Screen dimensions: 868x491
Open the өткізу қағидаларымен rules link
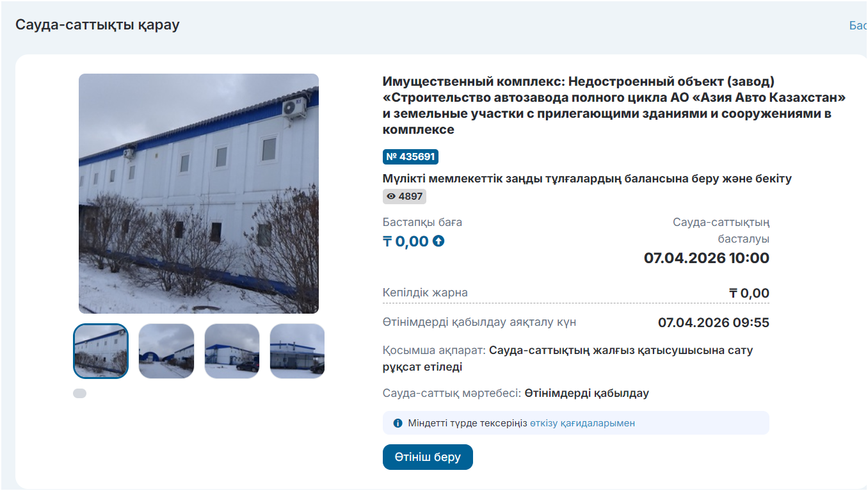583,423
